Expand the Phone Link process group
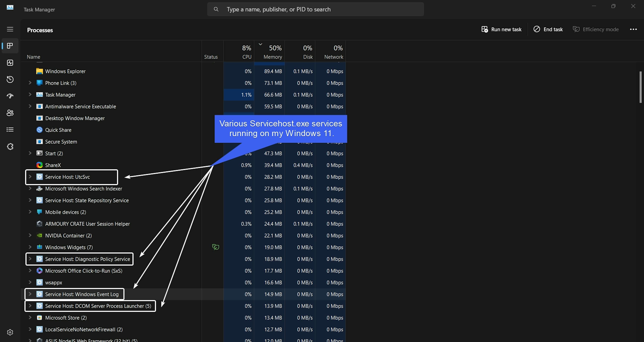This screenshot has height=342, width=644. click(x=30, y=83)
